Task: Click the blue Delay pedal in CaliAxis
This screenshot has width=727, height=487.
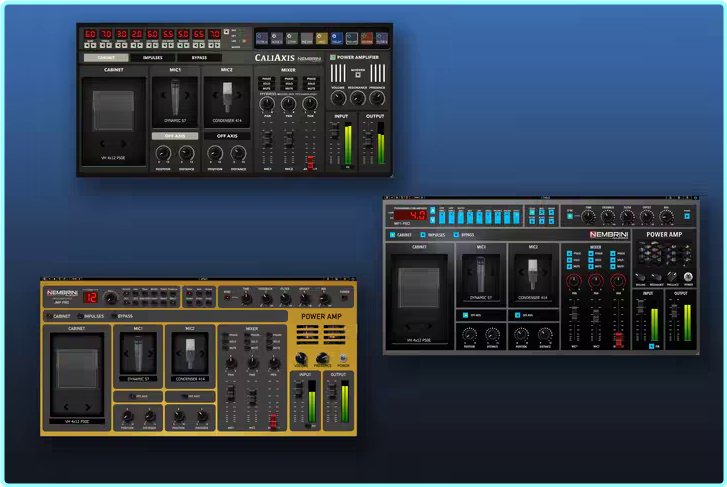Action: click(337, 38)
